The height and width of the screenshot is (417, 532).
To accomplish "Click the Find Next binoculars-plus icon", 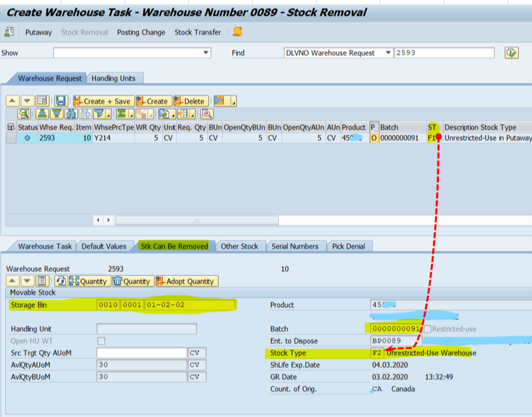I will [85, 114].
